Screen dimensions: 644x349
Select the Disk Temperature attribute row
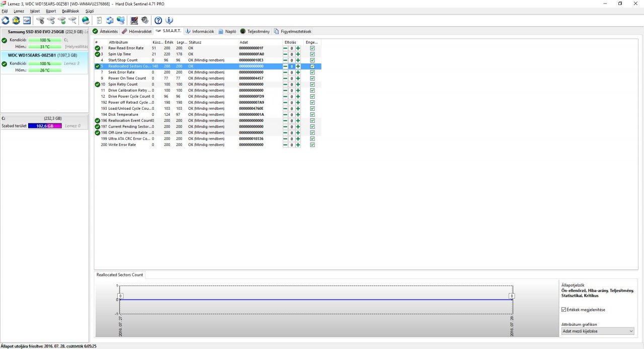click(208, 115)
